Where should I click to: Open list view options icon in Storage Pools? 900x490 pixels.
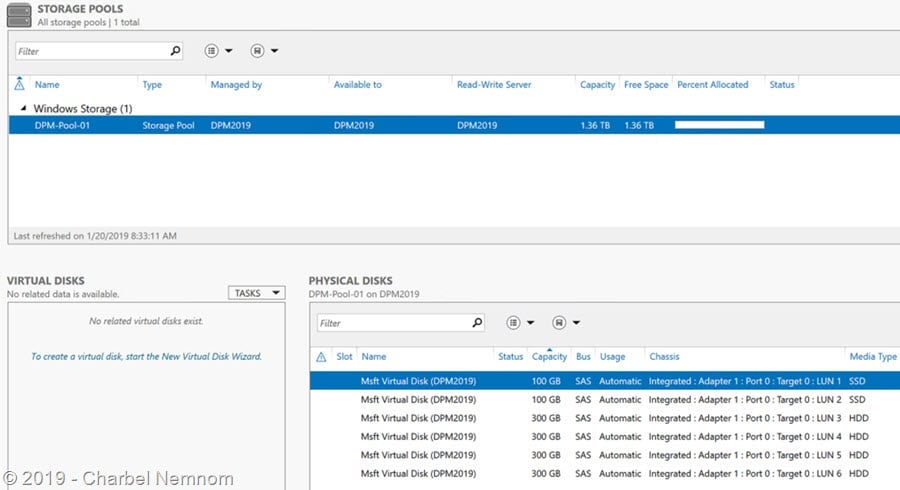[x=211, y=50]
